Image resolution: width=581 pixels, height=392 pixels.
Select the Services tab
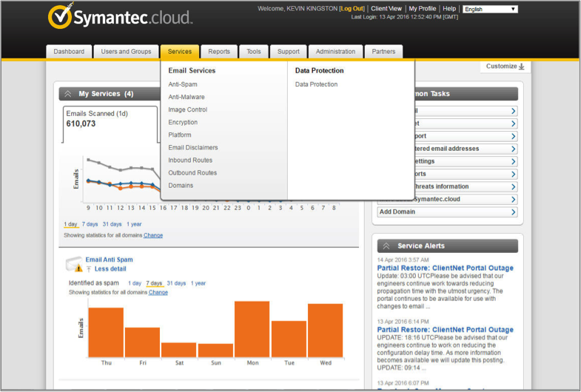tap(180, 52)
